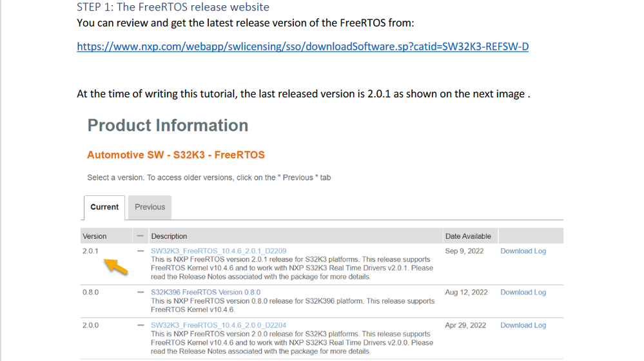Viewport: 644px width, 361px height.
Task: Click Download for the Sep 9, 2022 release
Action: pyautogui.click(x=516, y=251)
